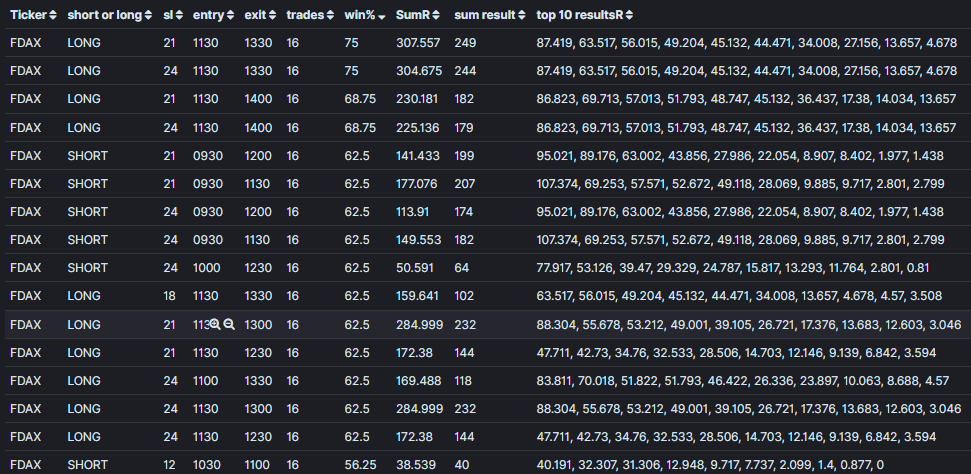Click the sort arrows beside 'short or long'
Viewport: 971px width, 474px height.
[x=148, y=15]
